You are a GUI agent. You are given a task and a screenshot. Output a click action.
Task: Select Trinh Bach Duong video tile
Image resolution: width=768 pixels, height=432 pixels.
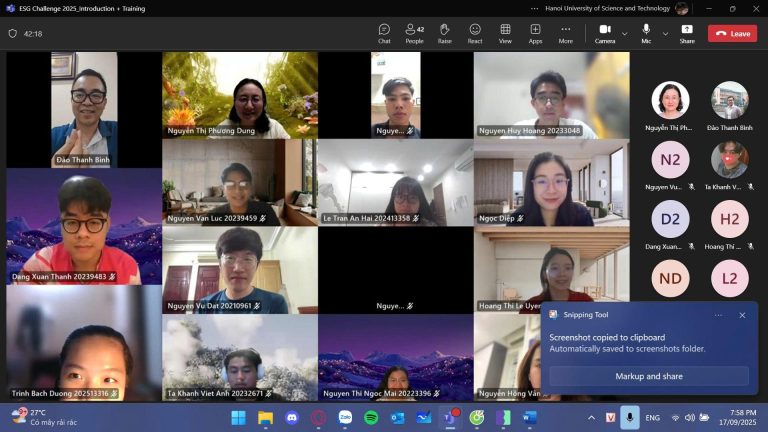[84, 343]
